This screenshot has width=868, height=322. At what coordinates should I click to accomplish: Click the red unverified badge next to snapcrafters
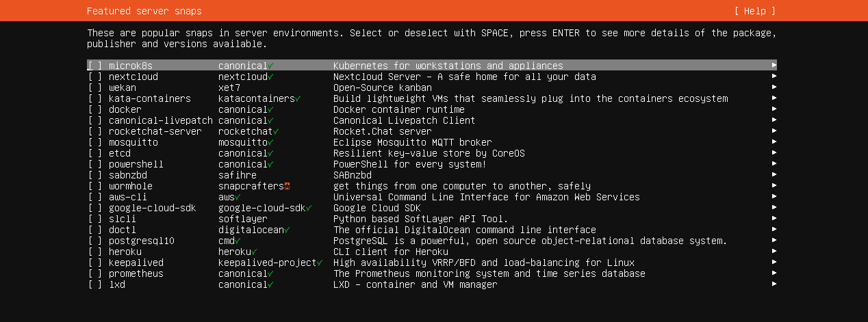pyautogui.click(x=288, y=186)
